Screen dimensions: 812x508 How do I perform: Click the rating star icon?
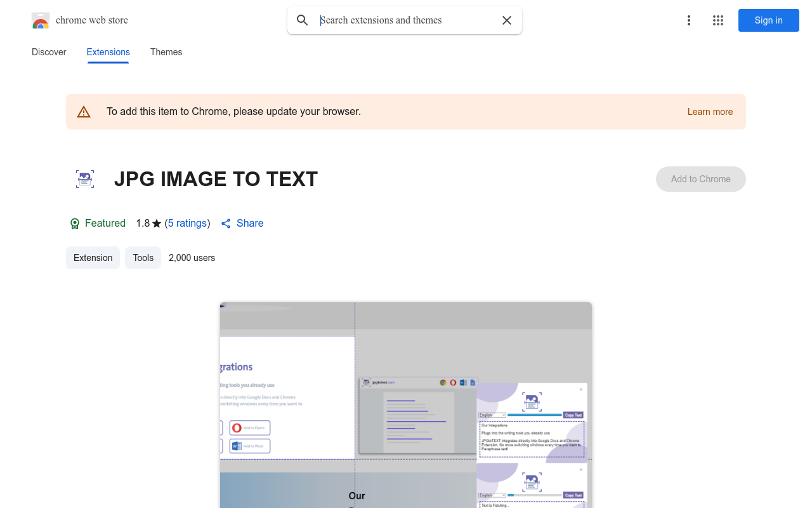tap(157, 224)
